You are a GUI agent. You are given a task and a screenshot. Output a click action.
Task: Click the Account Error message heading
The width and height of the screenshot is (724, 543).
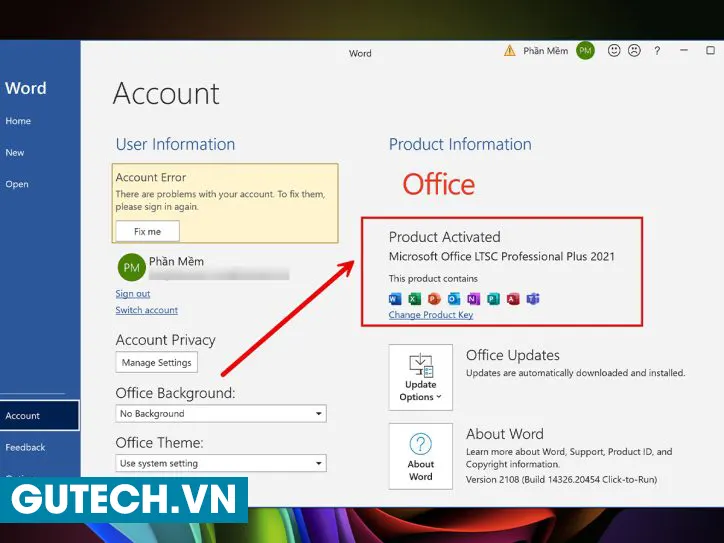(x=151, y=177)
